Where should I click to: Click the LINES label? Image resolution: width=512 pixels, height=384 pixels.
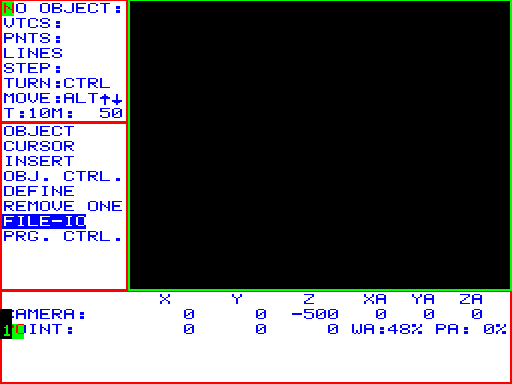[33, 53]
